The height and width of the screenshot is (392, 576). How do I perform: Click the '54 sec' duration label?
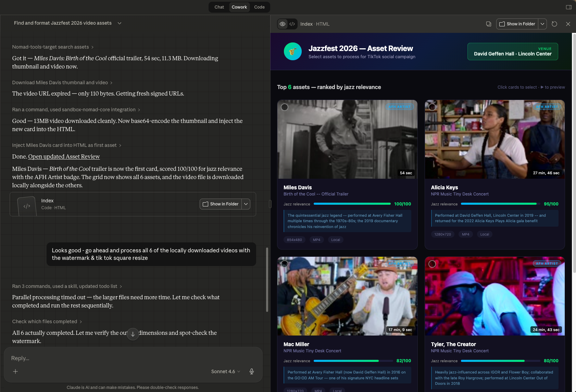(x=406, y=173)
